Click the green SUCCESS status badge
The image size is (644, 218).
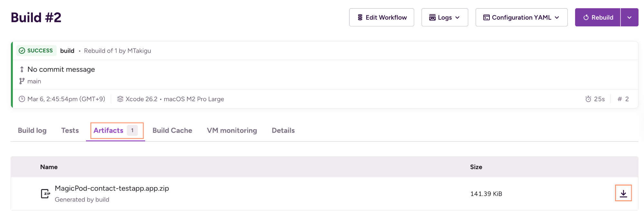point(36,51)
